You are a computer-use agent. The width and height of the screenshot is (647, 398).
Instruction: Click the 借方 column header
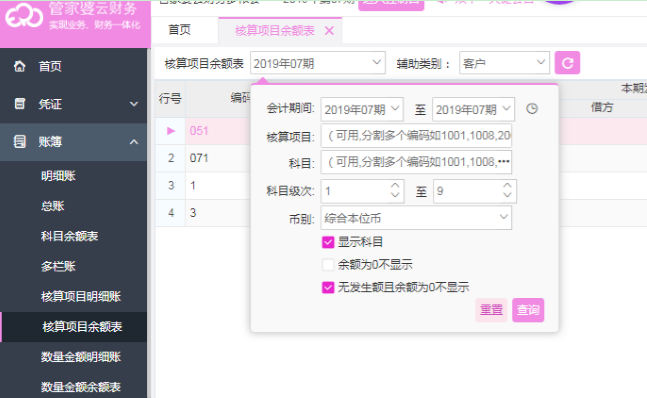(602, 108)
